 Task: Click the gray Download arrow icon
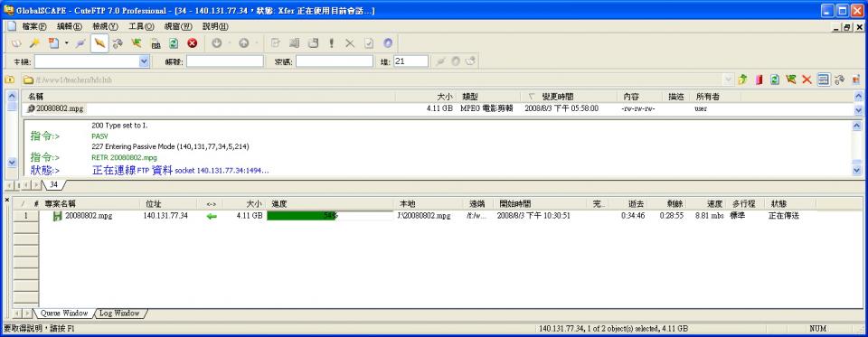click(x=217, y=43)
